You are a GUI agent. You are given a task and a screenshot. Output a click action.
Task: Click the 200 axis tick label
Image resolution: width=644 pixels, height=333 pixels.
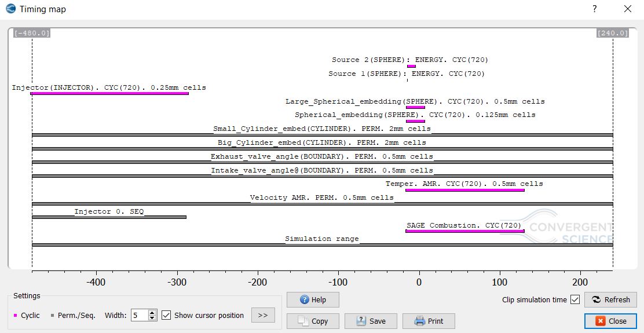[580, 283]
